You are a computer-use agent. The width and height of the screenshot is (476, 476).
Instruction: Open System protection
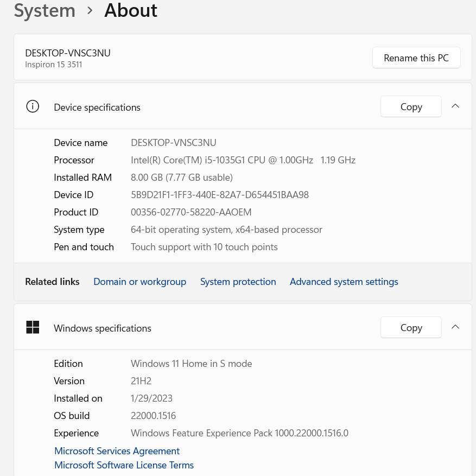[238, 281]
